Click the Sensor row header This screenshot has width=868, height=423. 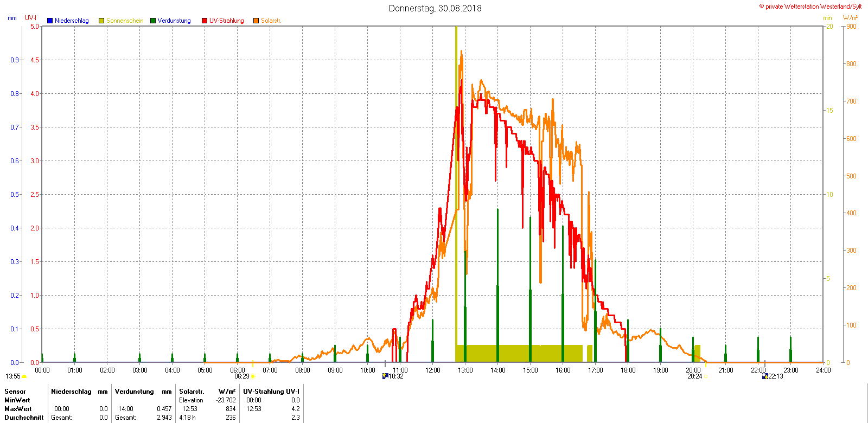click(x=15, y=392)
